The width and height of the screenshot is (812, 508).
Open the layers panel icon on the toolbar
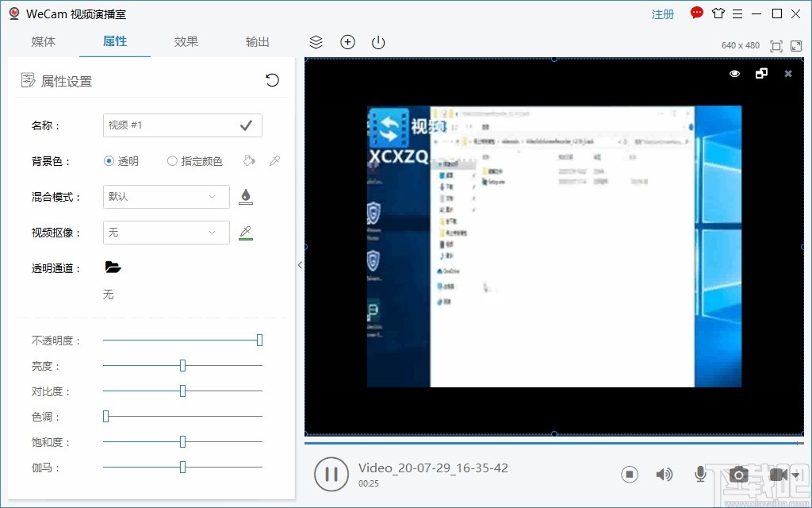pos(316,42)
